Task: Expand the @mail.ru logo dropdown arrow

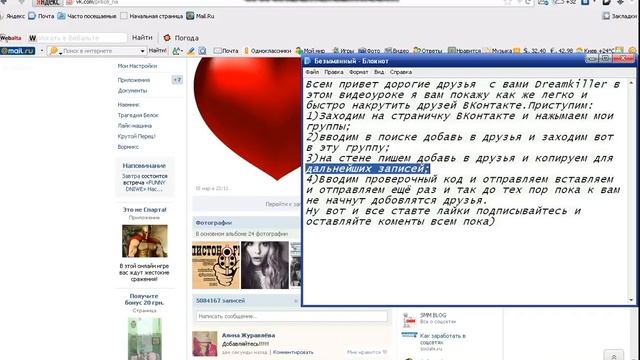Action: tap(42, 51)
